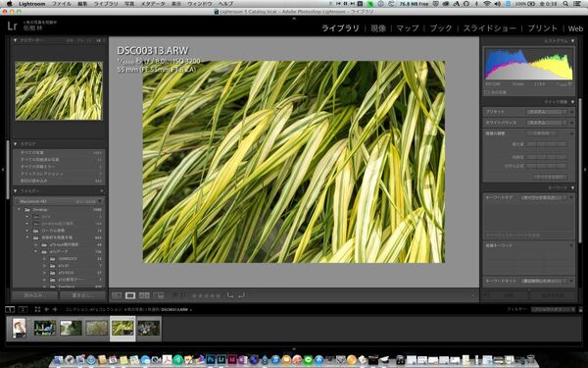Open LINE app in the Dock
588x368 pixels.
309,360
